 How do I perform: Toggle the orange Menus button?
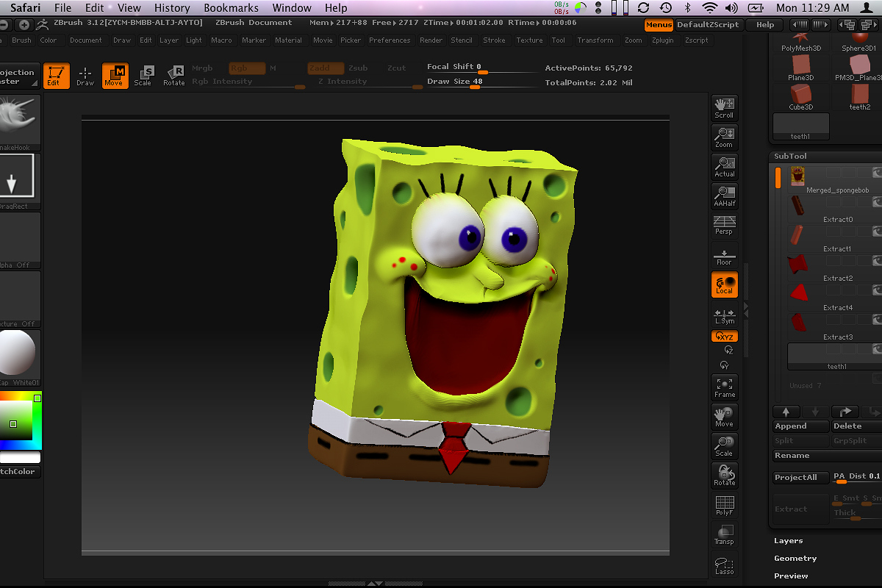click(x=659, y=25)
